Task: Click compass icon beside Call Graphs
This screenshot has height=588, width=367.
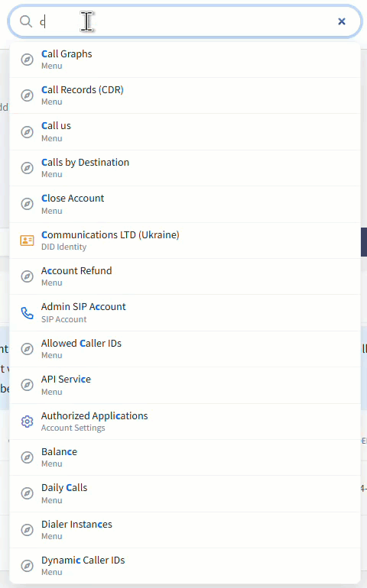Action: [27, 60]
